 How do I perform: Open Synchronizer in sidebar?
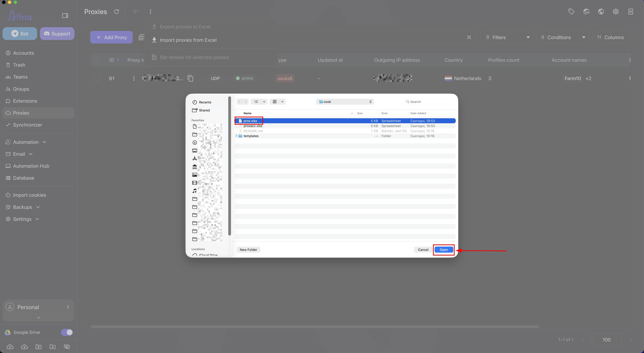tap(39, 125)
